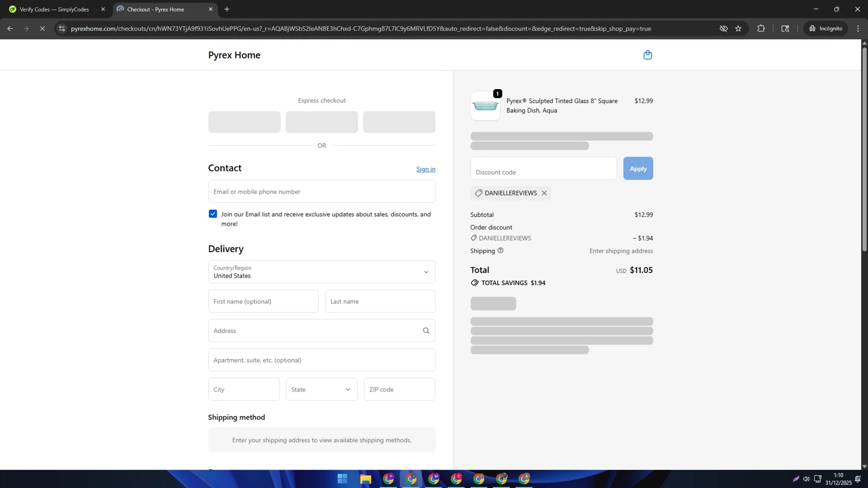Close the Verify Codes SimplyCodes tab

(103, 9)
